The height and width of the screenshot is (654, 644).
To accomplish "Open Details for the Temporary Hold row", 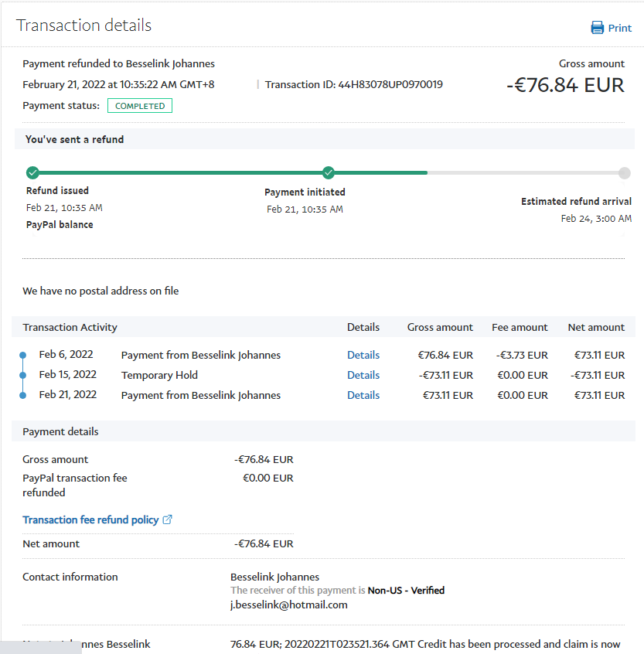I will pos(363,376).
